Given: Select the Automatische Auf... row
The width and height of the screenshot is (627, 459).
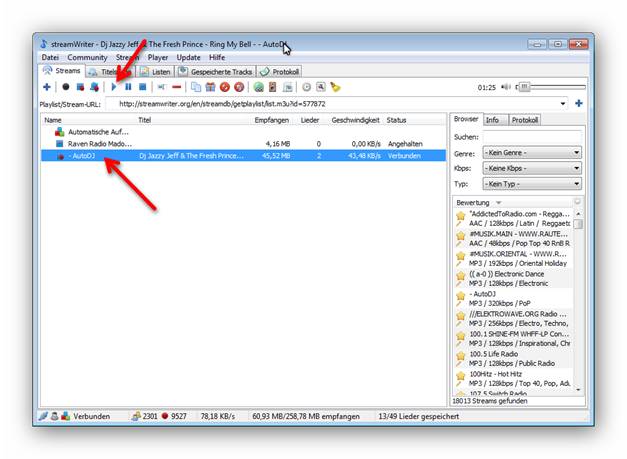Looking at the screenshot, I should 243,132.
